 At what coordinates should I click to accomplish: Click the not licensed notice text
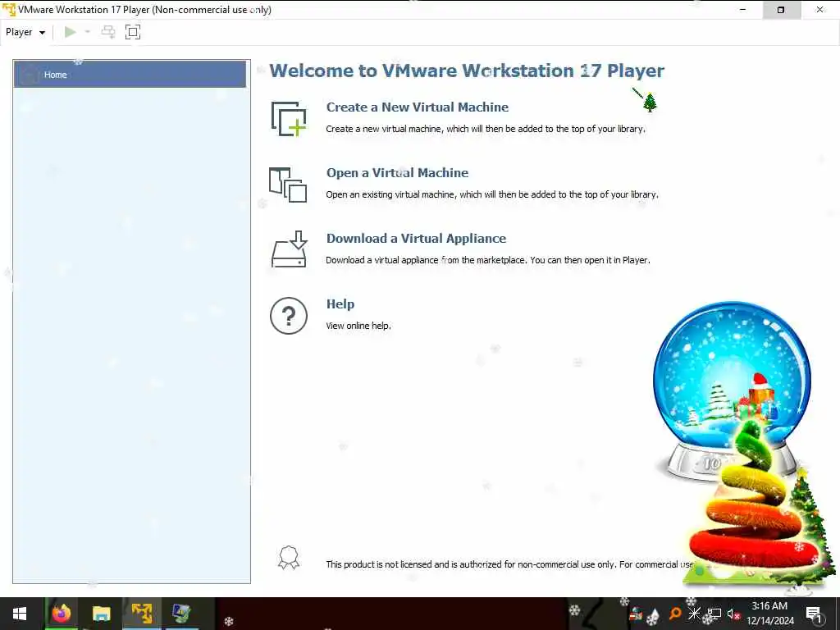pyautogui.click(x=509, y=564)
